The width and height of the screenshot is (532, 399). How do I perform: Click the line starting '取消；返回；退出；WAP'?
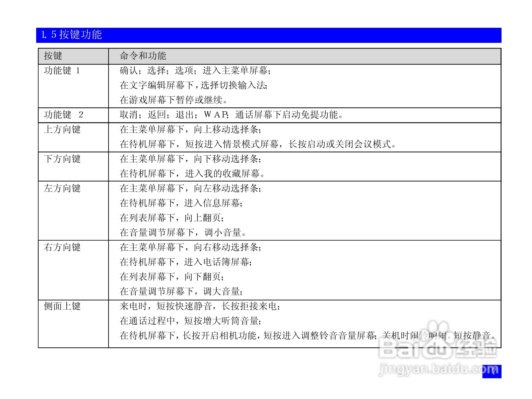(232, 115)
